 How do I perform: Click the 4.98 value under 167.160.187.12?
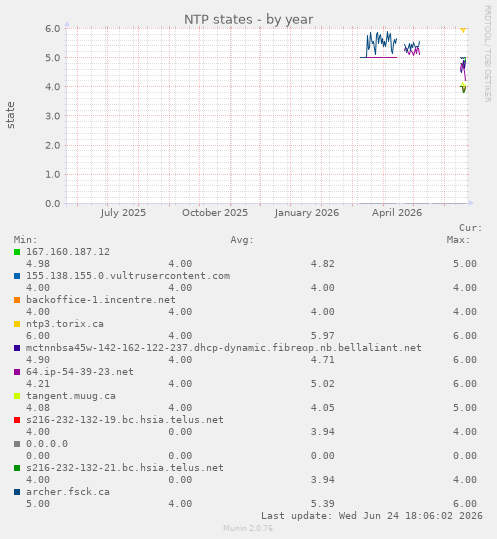(38, 264)
